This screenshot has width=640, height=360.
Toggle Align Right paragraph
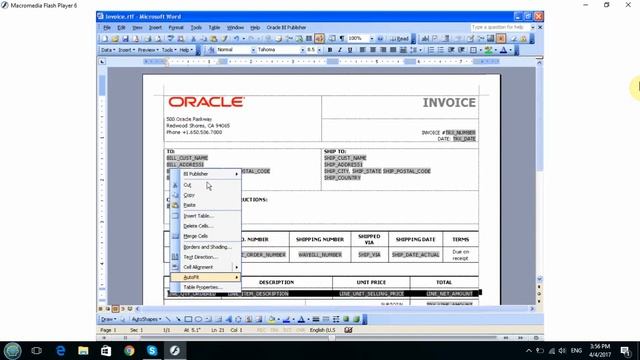(383, 50)
